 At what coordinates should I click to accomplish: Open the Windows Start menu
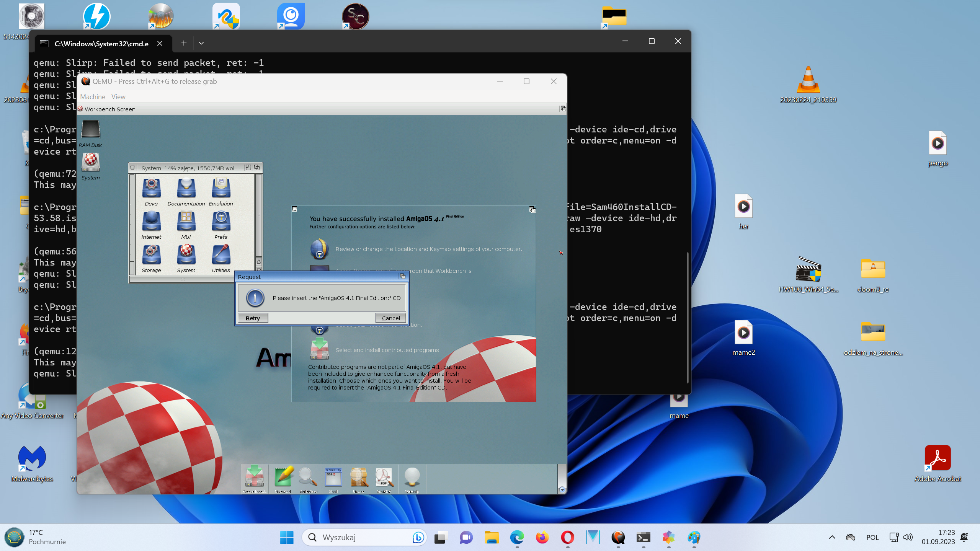[287, 538]
